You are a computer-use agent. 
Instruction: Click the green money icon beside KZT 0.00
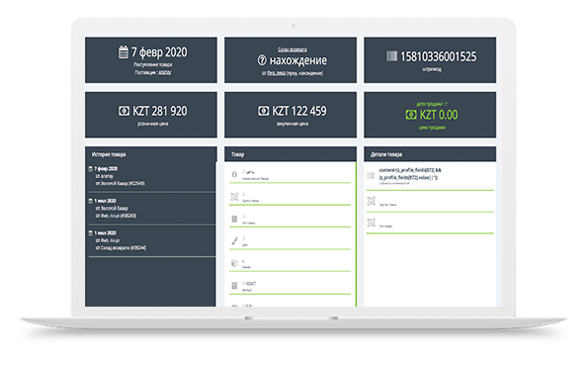[411, 115]
